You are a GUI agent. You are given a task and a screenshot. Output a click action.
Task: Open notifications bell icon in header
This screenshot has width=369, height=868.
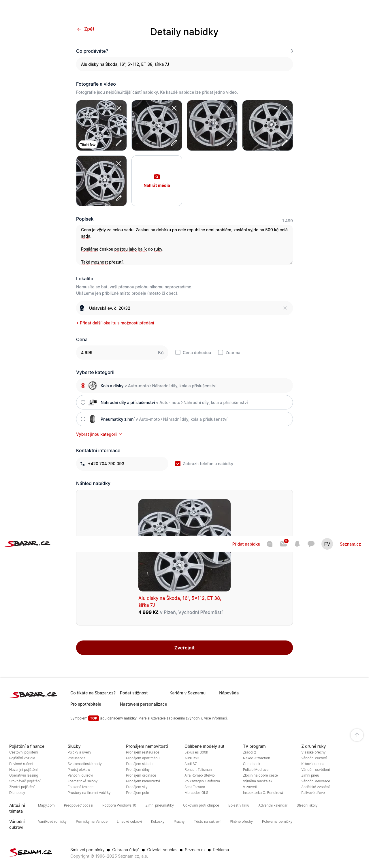[297, 544]
